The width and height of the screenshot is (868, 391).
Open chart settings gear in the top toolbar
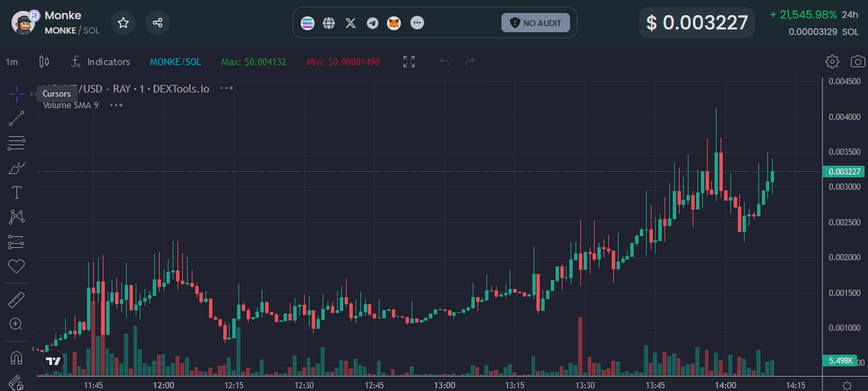(832, 61)
